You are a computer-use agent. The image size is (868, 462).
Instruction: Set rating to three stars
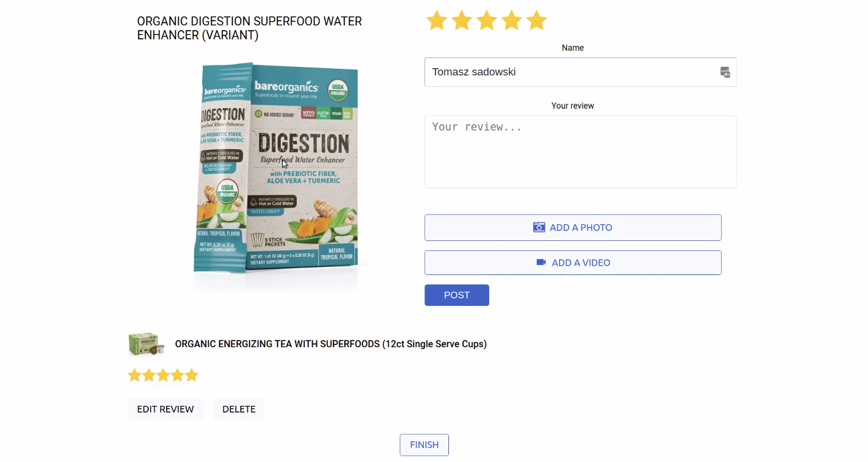[486, 21]
